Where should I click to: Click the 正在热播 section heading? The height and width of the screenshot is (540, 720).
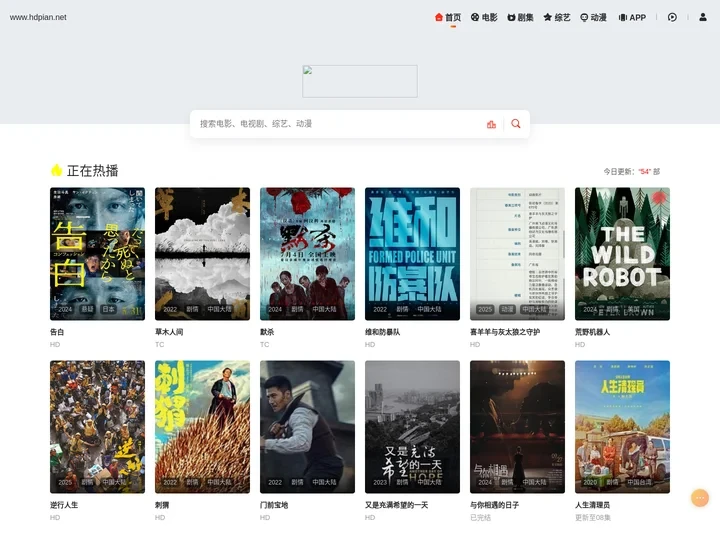92,171
